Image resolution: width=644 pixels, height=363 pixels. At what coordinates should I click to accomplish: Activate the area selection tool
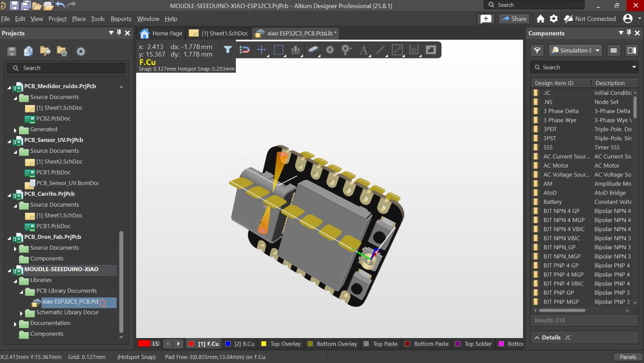click(x=279, y=50)
